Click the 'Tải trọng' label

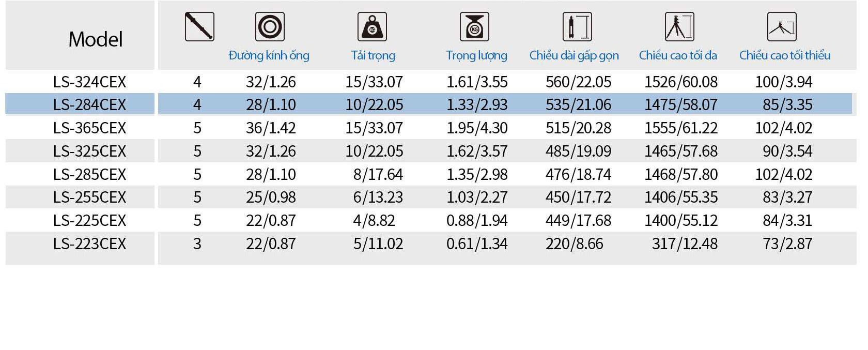coord(373,55)
